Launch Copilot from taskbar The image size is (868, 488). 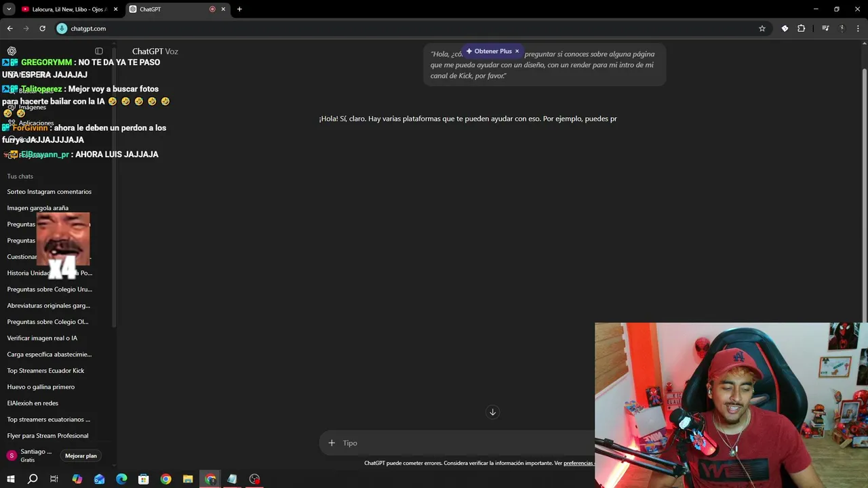pos(77,479)
